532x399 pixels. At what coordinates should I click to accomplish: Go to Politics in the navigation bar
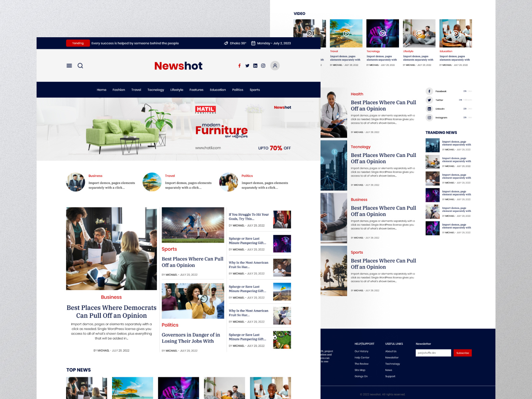[238, 90]
